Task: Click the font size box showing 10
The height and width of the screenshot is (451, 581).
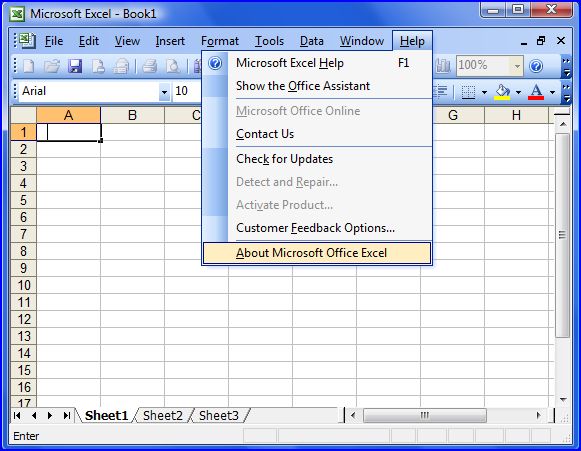Action: [187, 91]
